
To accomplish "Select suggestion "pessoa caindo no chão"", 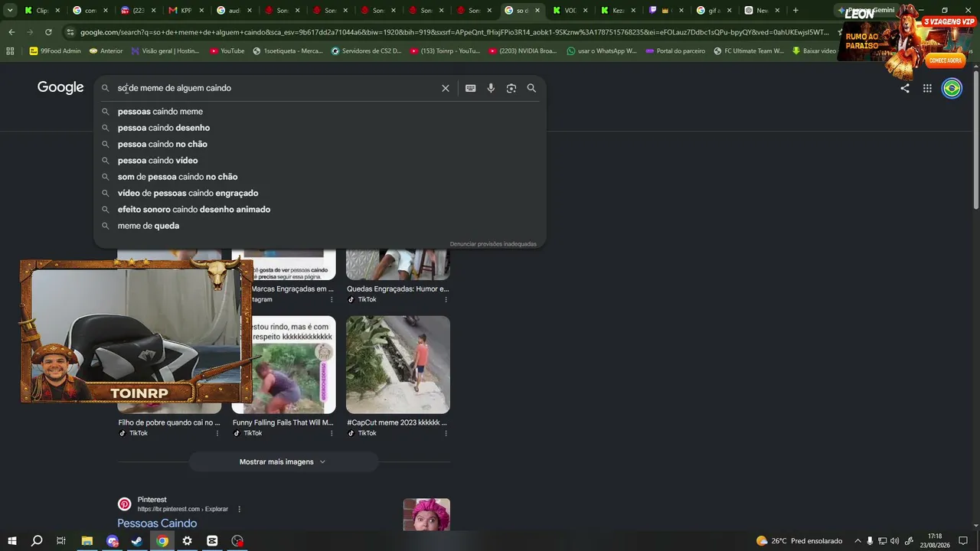I will click(x=320, y=144).
